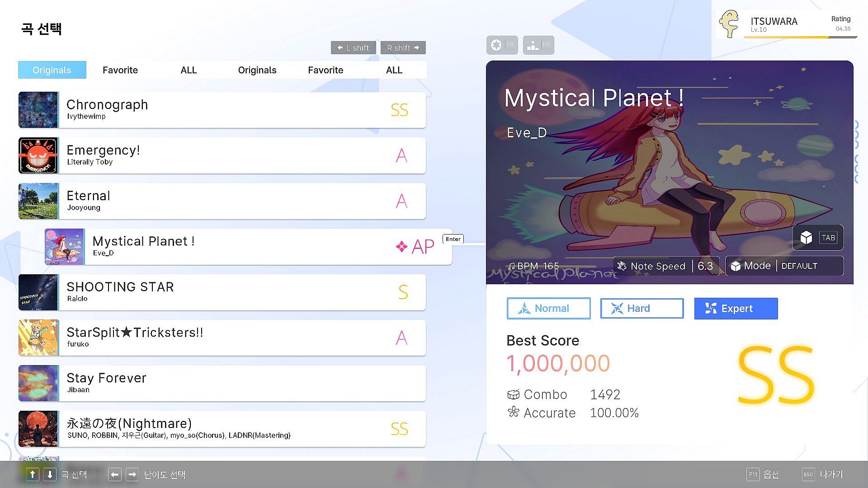
Task: Open the Mode DEFAULT selector
Action: point(784,266)
